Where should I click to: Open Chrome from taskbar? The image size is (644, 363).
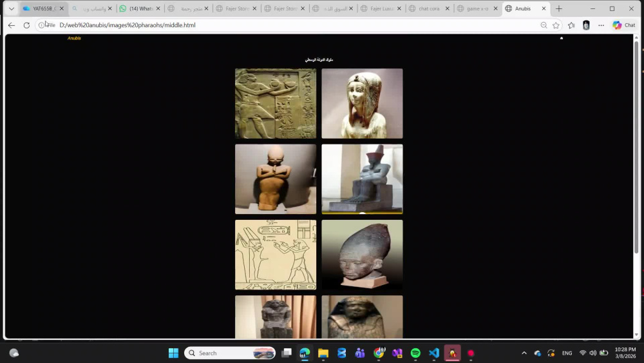pyautogui.click(x=379, y=353)
